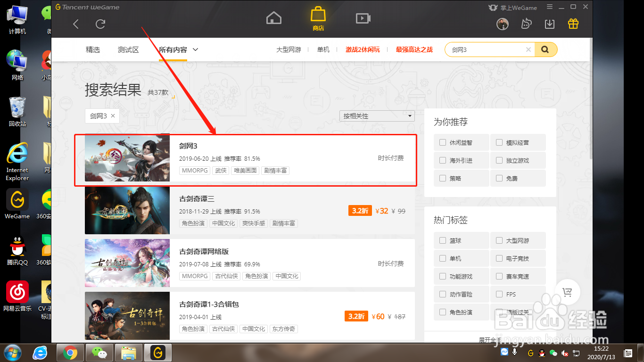Open the QQ penguin tray icon
Image resolution: width=644 pixels, height=362 pixels.
click(x=541, y=353)
